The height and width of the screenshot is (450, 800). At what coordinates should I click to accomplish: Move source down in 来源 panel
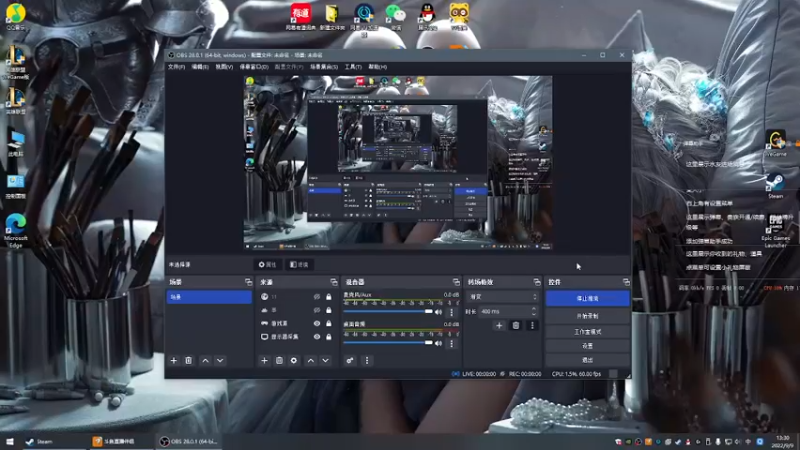click(326, 361)
